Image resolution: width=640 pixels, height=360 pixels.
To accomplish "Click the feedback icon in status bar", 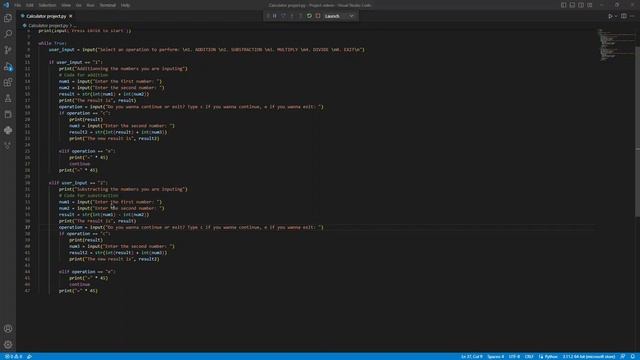I will coord(623,356).
